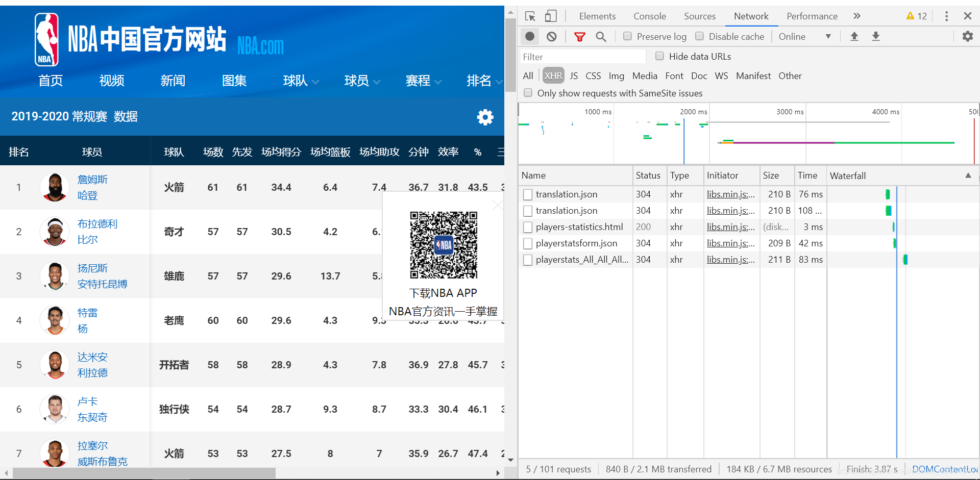
Task: Check Hide data URLs
Action: click(x=659, y=56)
